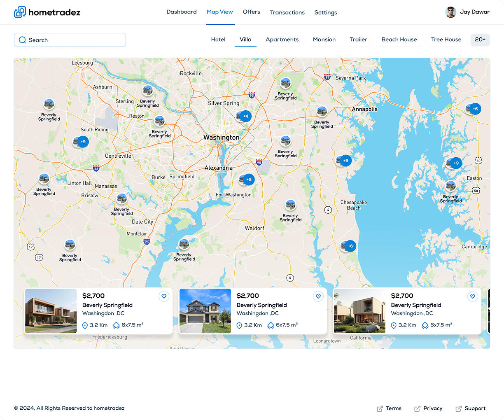This screenshot has height=420, width=504.
Task: Click the Jay Dawar username
Action: coord(475,12)
